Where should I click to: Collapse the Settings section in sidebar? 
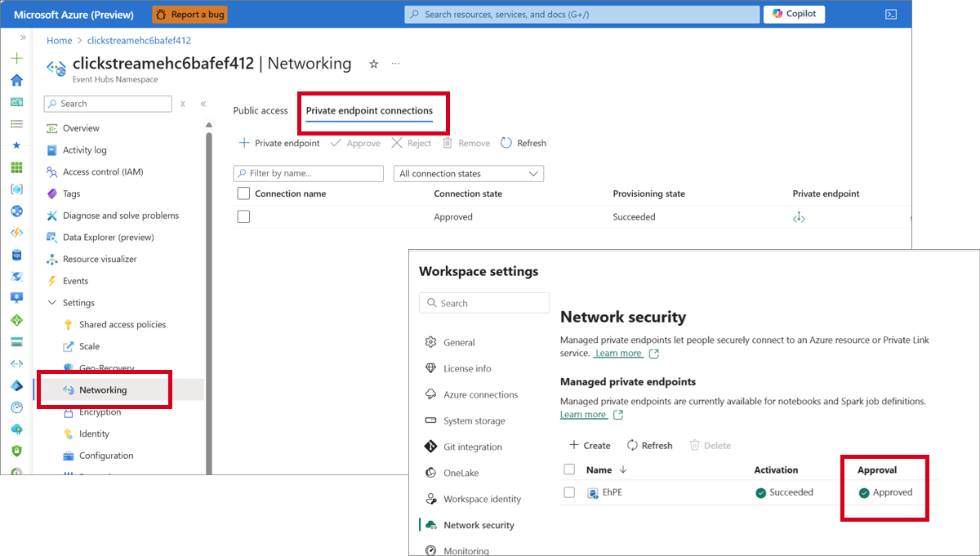52,303
